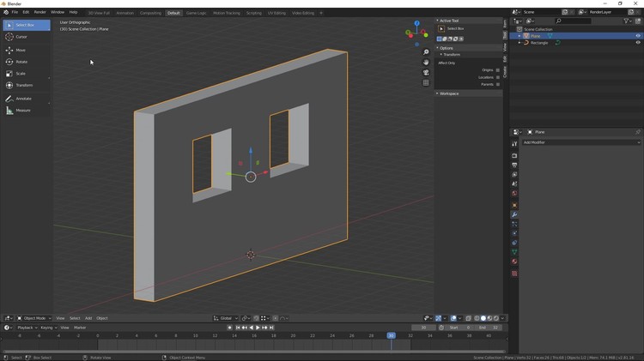Expand the Plane object tree item
This screenshot has width=644, height=361.
click(x=520, y=36)
